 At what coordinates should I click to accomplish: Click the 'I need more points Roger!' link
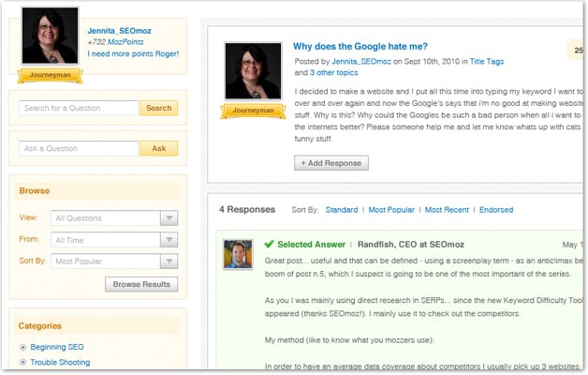point(132,53)
